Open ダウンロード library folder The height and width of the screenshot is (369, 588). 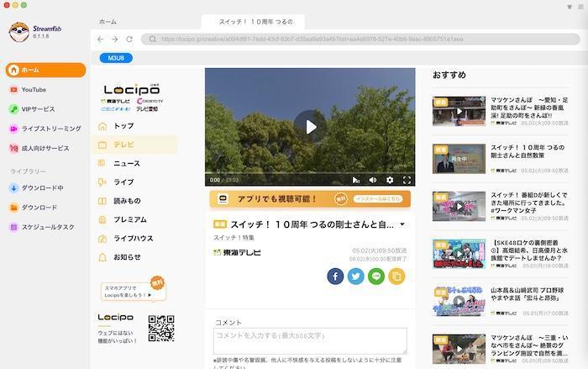click(34, 208)
